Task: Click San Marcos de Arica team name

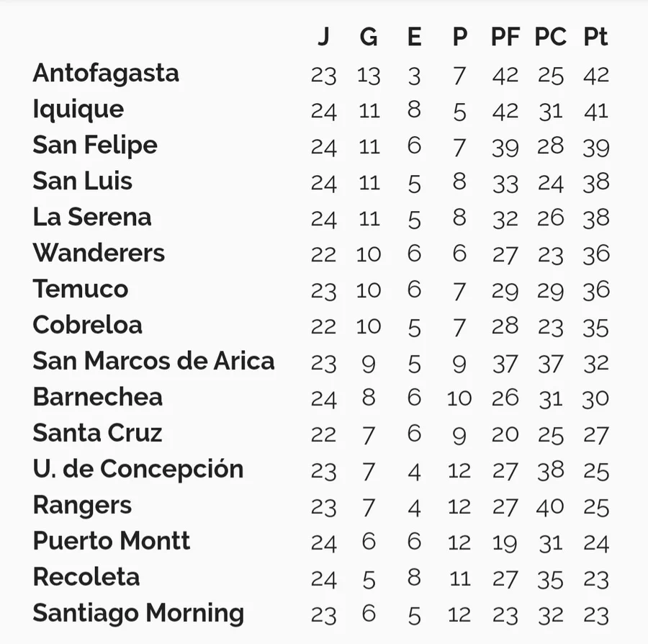Action: (x=153, y=362)
